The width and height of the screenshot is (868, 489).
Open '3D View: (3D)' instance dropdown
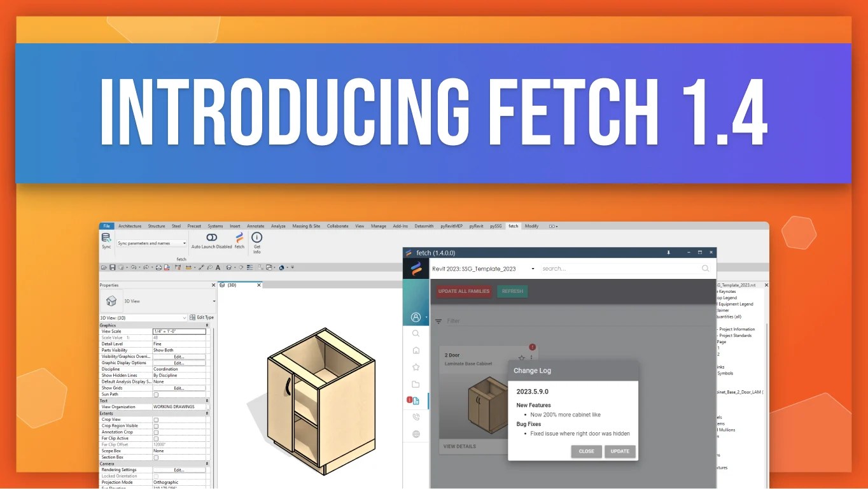(143, 317)
